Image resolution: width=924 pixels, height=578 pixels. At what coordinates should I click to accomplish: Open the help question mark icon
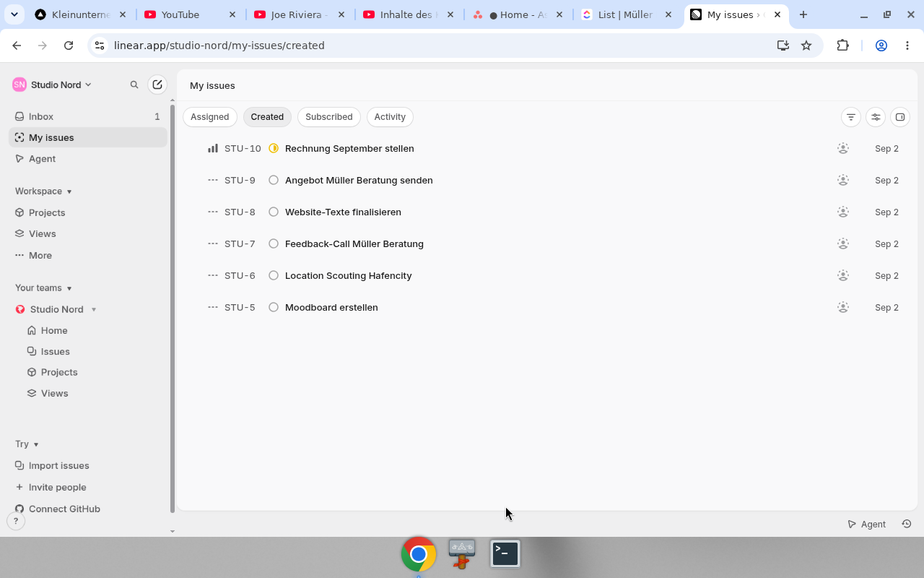[x=16, y=521]
